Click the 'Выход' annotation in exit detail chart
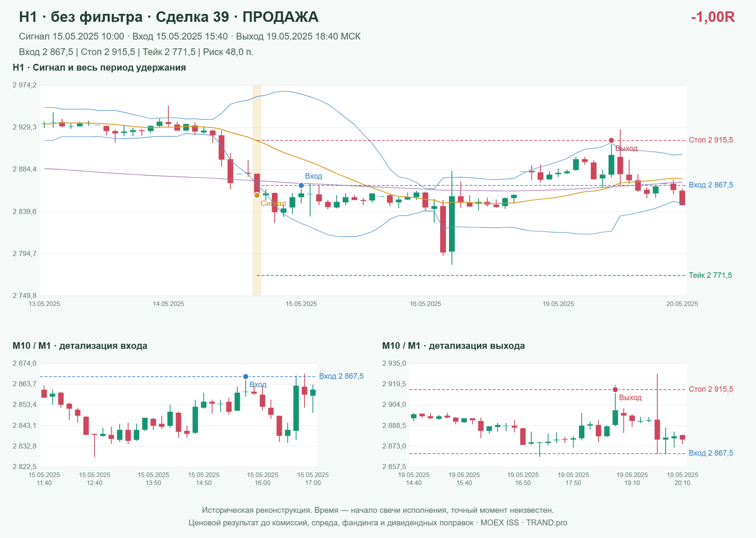 pyautogui.click(x=630, y=398)
